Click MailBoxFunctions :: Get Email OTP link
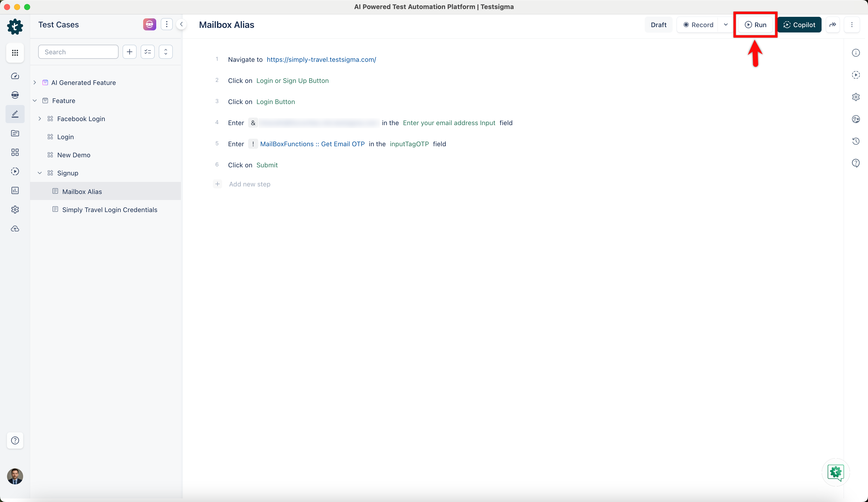This screenshot has height=502, width=868. tap(312, 144)
